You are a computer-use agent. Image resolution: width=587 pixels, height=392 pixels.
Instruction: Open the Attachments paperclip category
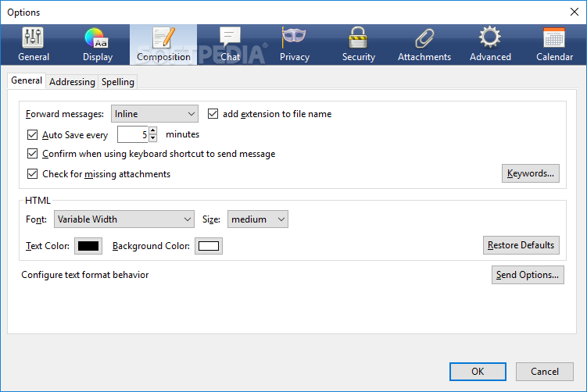[x=424, y=45]
